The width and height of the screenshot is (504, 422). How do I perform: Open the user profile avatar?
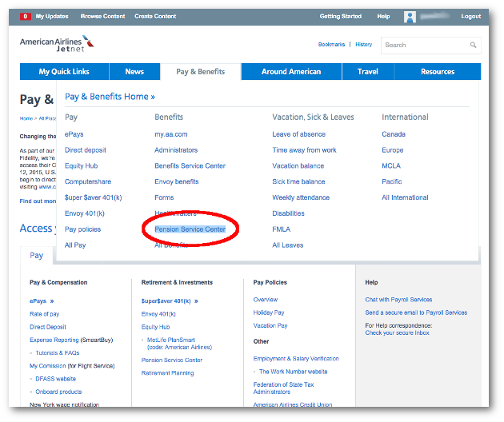pyautogui.click(x=410, y=16)
